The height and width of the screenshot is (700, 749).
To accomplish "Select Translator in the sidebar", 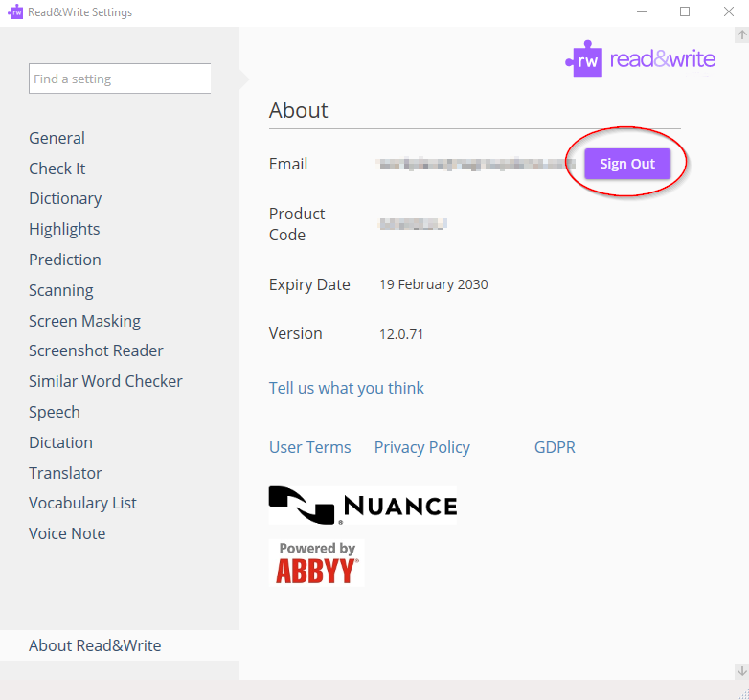I will [65, 473].
